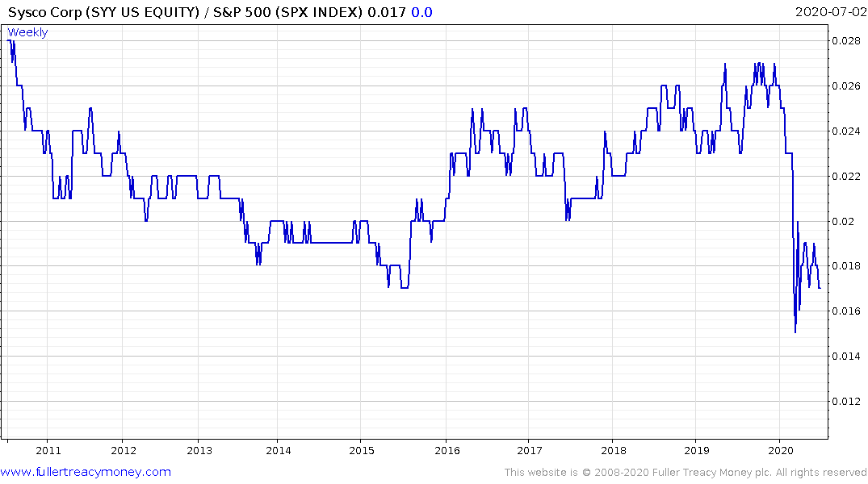
Task: Click the 0.02 y-axis value
Action: [x=843, y=221]
